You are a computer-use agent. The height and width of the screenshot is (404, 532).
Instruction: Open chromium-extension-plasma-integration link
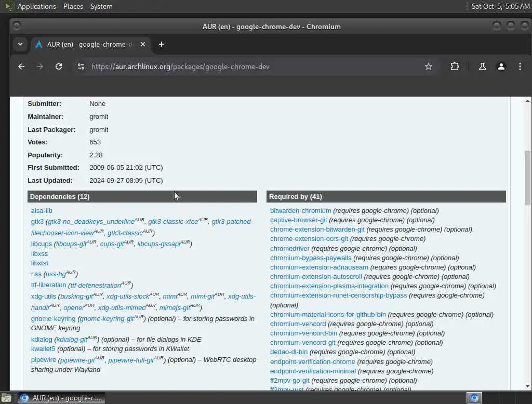click(329, 286)
